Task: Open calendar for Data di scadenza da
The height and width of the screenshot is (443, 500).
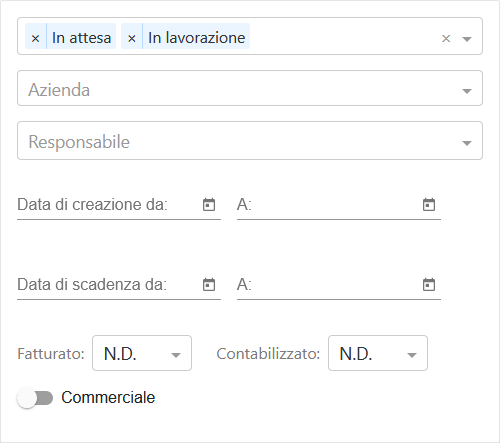Action: pos(209,285)
